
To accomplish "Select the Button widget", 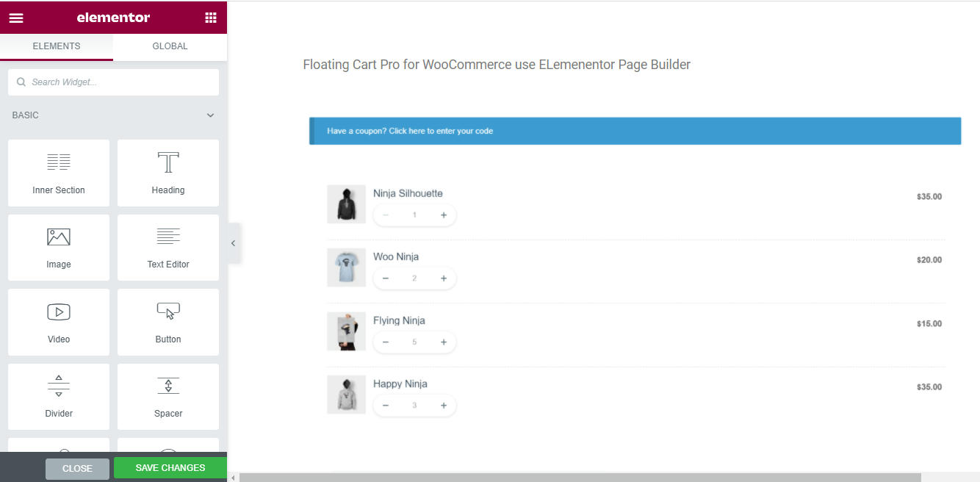I will 168,322.
